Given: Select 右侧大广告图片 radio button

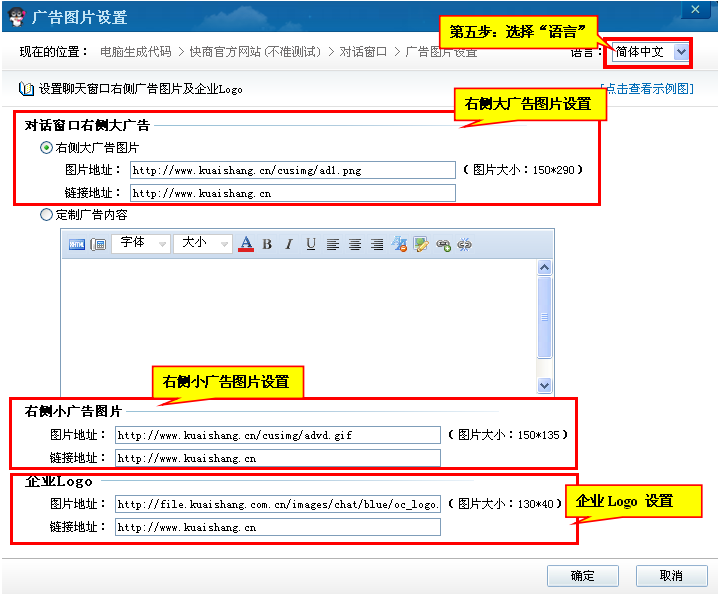Looking at the screenshot, I should [46, 148].
